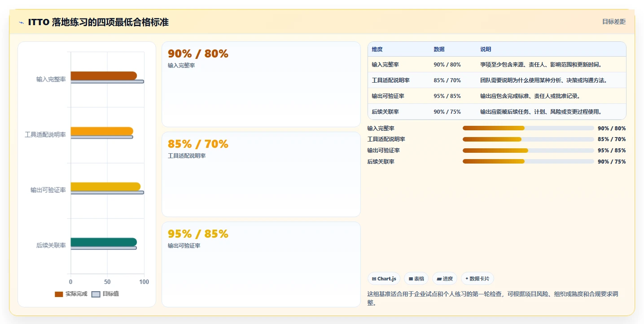Click the 100 x-axis tick label
644x324 pixels.
[x=144, y=282]
